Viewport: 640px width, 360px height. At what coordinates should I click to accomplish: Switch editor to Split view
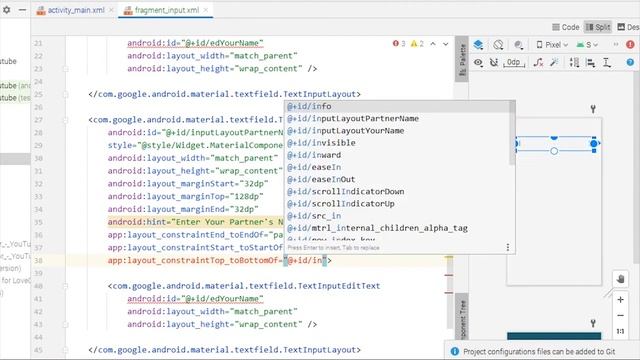click(x=598, y=27)
